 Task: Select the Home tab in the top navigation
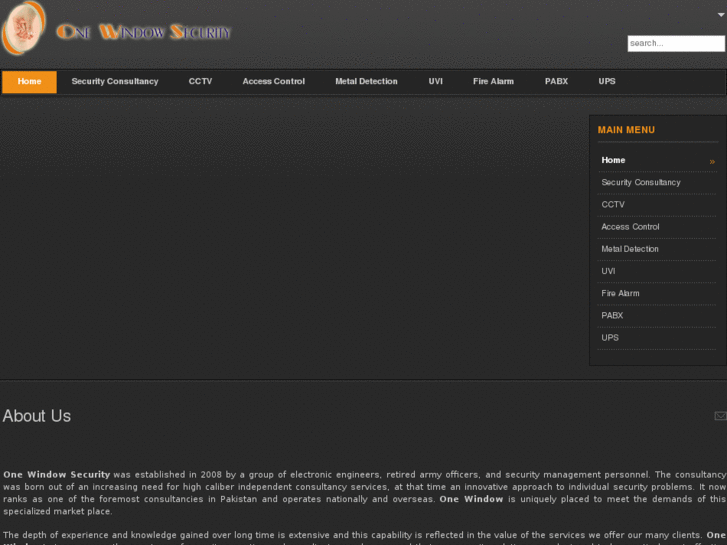pos(29,82)
